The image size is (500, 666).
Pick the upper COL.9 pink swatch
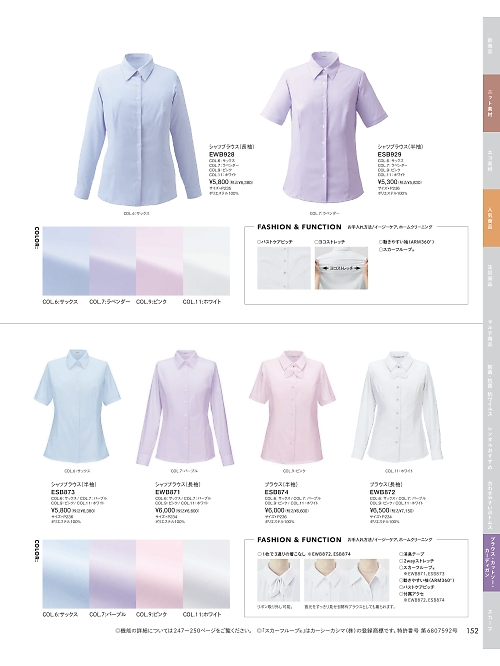(x=159, y=261)
